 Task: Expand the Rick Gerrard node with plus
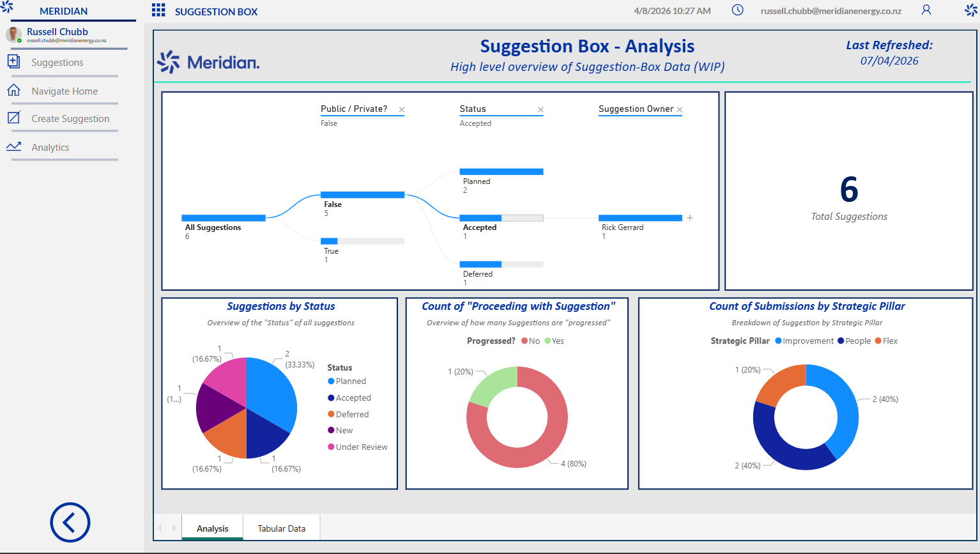tap(690, 218)
